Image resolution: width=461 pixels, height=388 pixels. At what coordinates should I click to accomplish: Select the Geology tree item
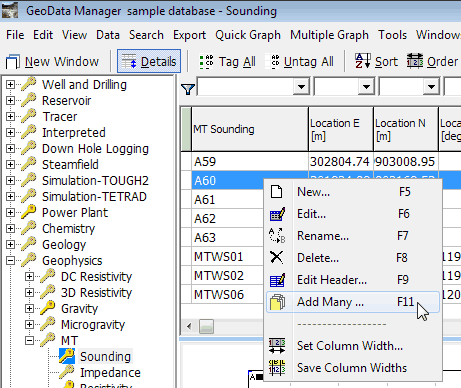click(64, 245)
